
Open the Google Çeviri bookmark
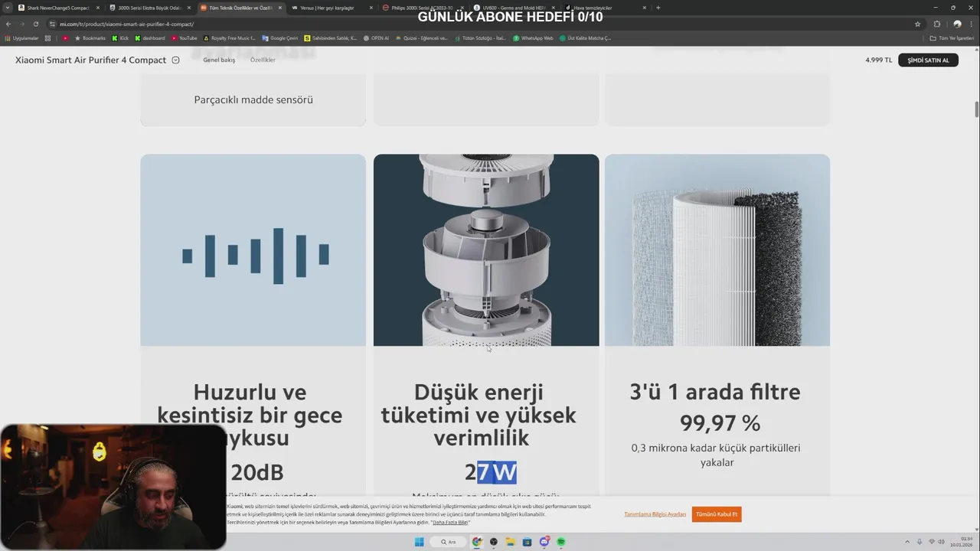[279, 37]
